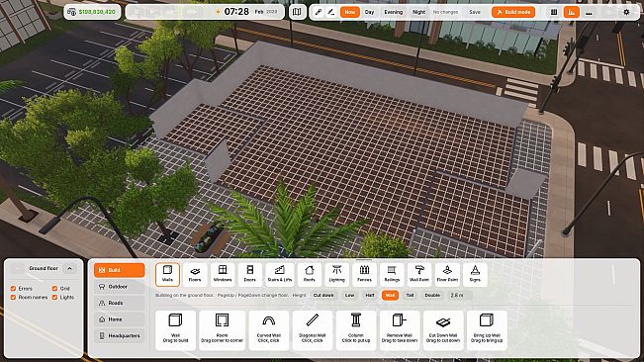Set wall height to Wall

pos(390,295)
